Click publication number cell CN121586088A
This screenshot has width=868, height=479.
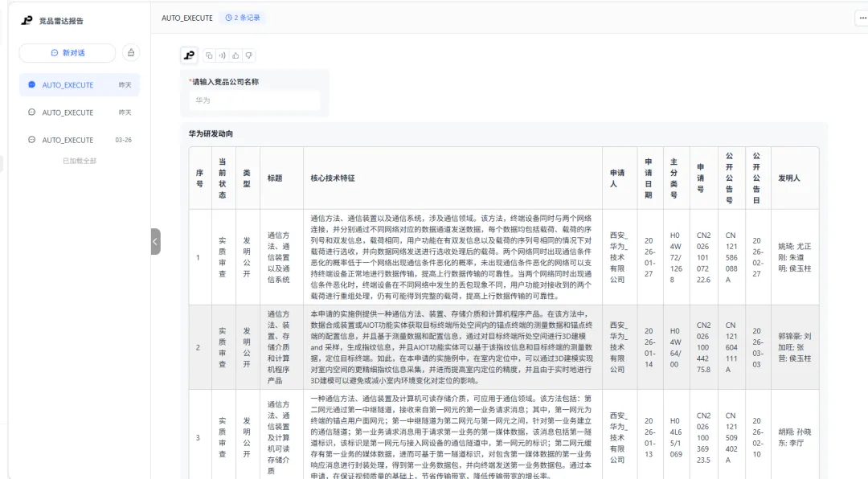click(x=731, y=257)
